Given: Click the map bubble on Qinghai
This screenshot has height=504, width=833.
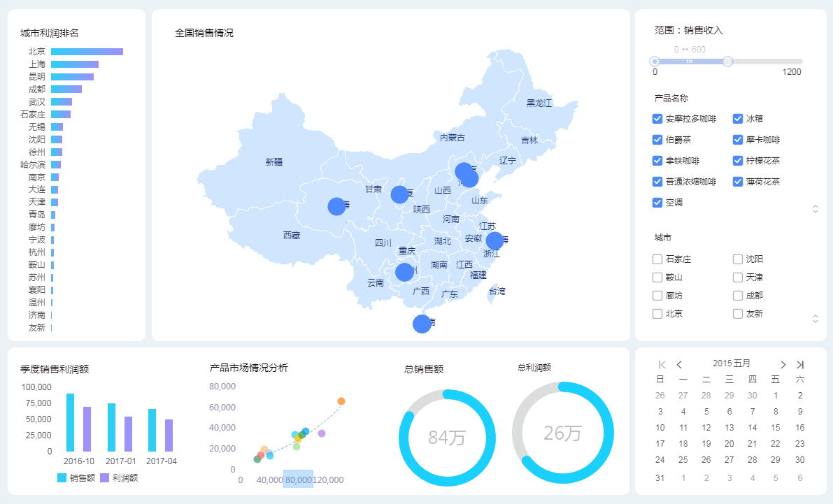Looking at the screenshot, I should (336, 206).
